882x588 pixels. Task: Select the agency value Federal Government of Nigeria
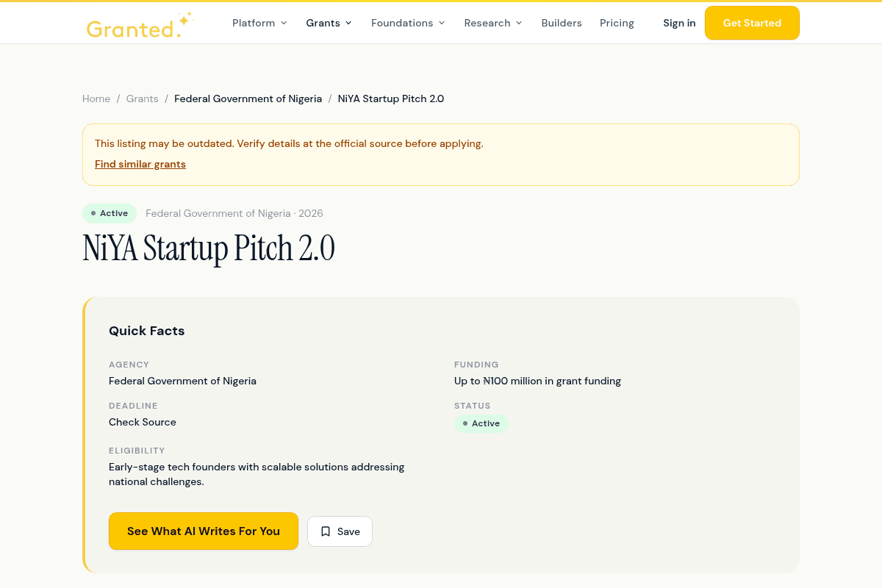click(x=182, y=381)
